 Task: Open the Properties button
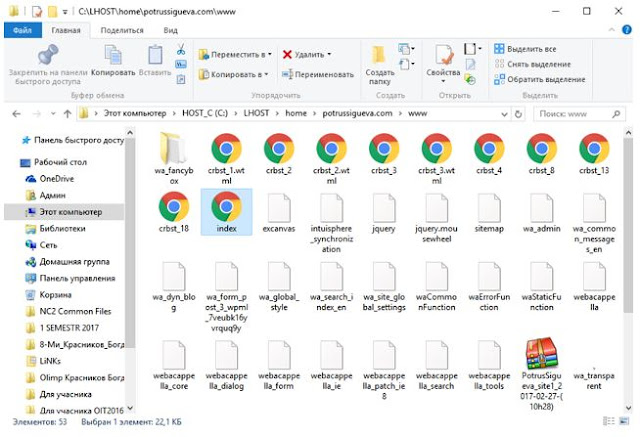(x=443, y=64)
